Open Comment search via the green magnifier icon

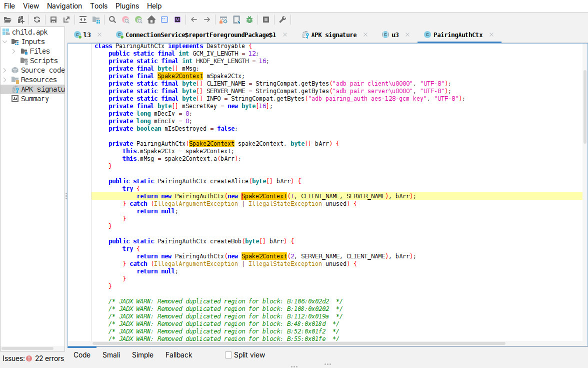pos(139,20)
